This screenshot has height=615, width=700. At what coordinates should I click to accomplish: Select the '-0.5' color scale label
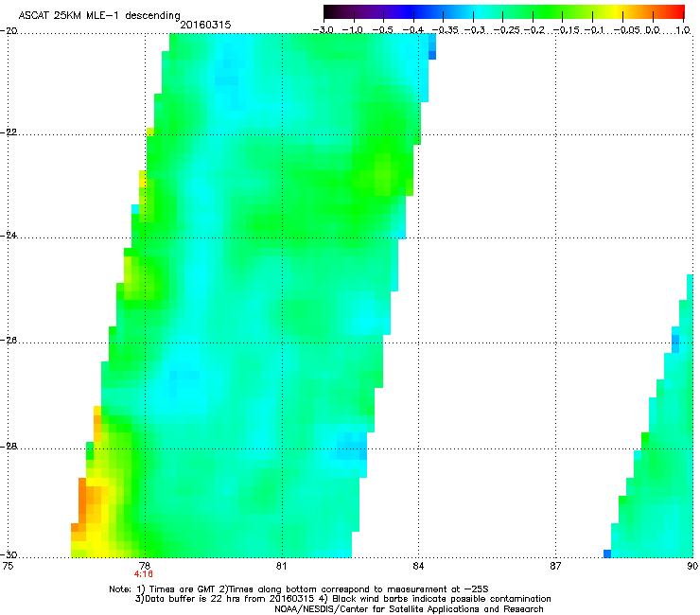point(382,30)
